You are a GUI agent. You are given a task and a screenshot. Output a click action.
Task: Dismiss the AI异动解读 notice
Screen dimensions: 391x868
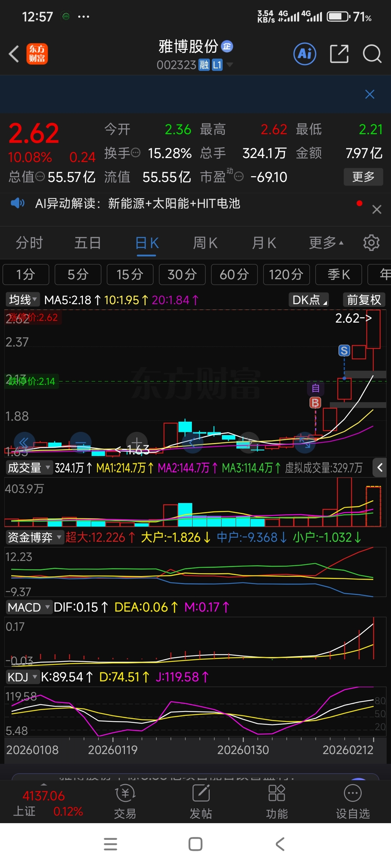377,209
